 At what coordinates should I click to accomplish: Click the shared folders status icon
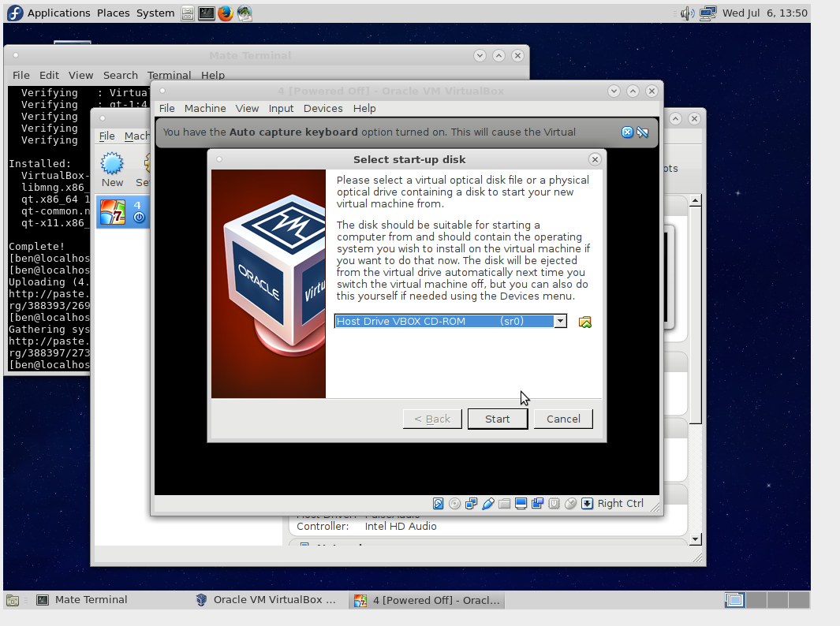point(504,503)
